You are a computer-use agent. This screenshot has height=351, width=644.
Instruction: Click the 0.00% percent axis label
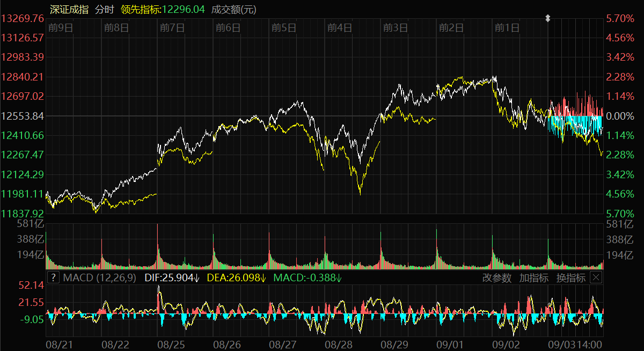click(620, 116)
